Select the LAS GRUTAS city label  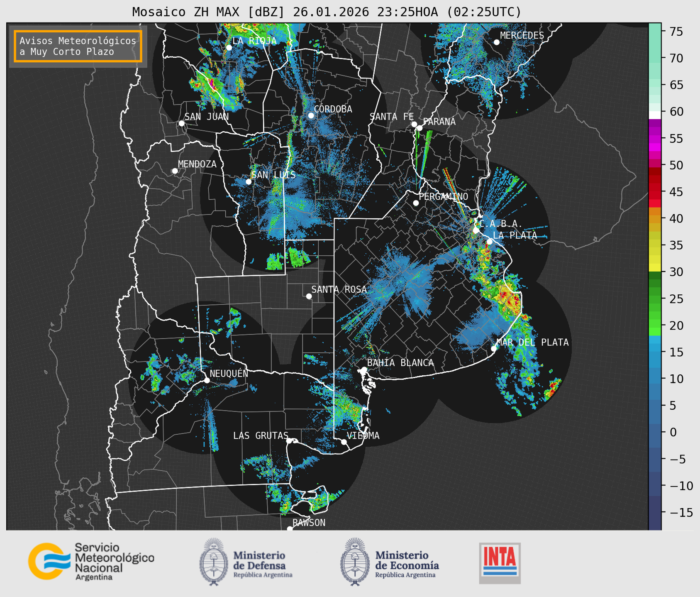[x=261, y=436]
